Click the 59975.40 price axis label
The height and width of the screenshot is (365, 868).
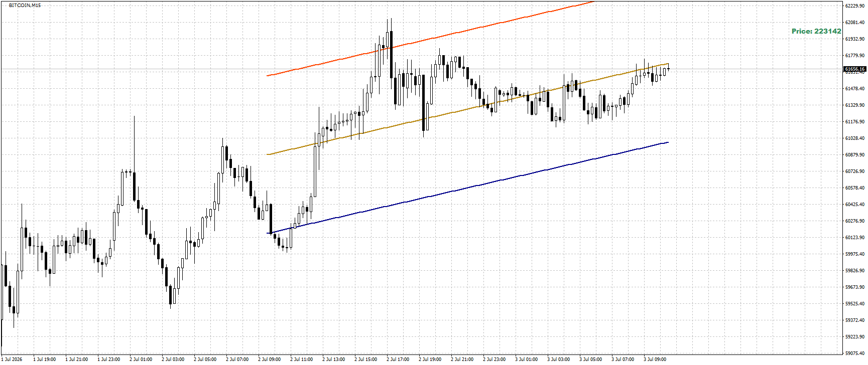coord(855,254)
